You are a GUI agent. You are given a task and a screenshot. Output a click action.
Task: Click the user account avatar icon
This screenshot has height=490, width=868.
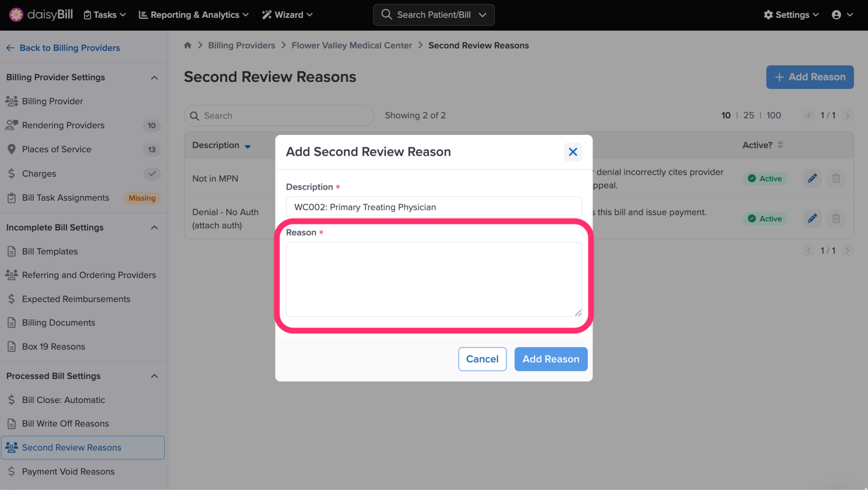pyautogui.click(x=836, y=15)
